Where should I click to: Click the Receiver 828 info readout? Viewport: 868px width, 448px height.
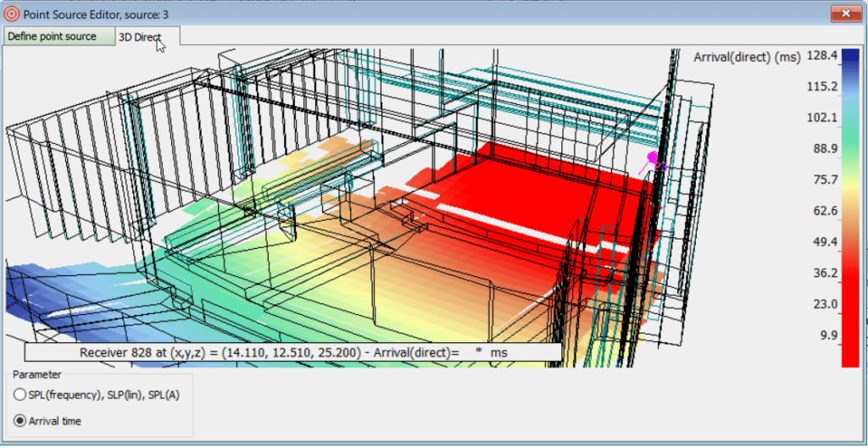tap(293, 352)
